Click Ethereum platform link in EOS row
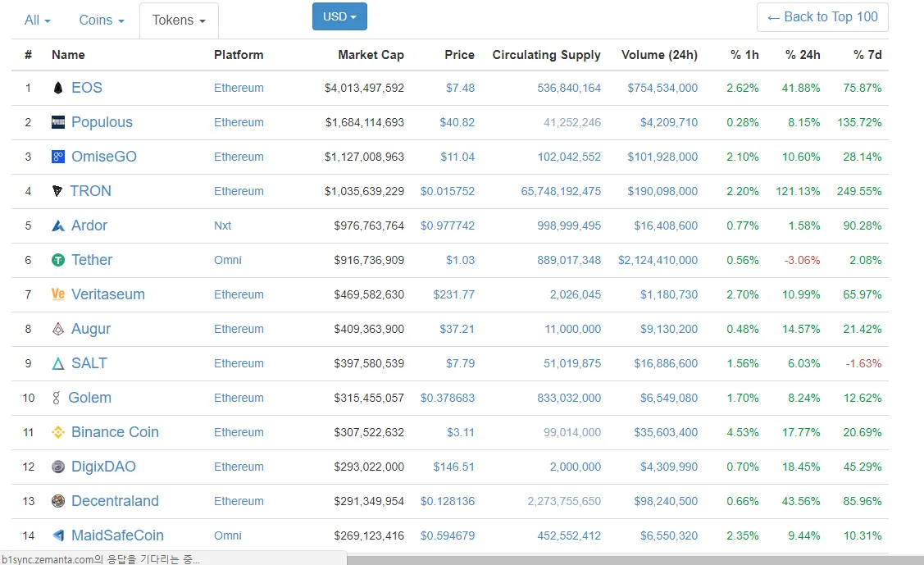 (239, 88)
